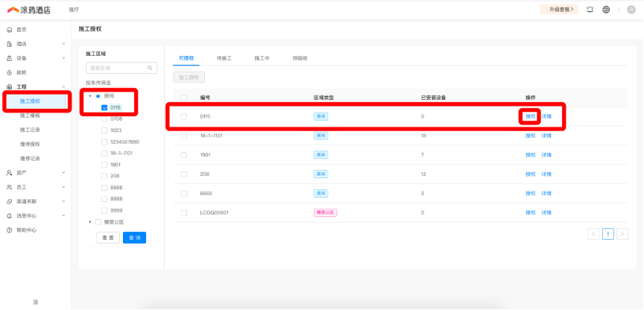Select the table row checkbox for LCGQ00801
The width and height of the screenshot is (644, 310).
(184, 212)
